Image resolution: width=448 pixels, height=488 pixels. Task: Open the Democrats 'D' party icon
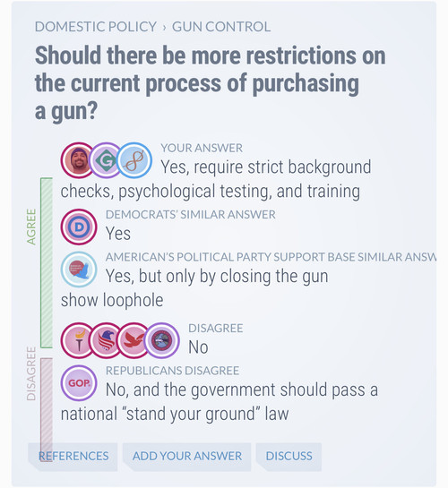pos(79,227)
